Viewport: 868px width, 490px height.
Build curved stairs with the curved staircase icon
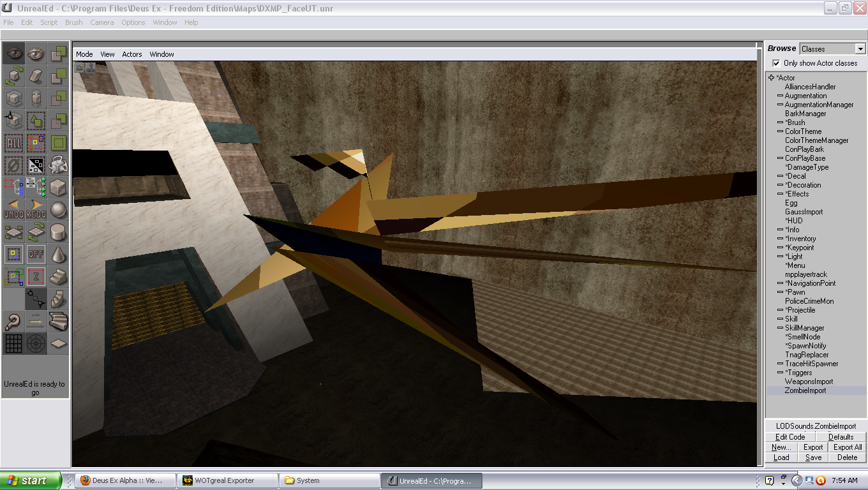coord(58,320)
